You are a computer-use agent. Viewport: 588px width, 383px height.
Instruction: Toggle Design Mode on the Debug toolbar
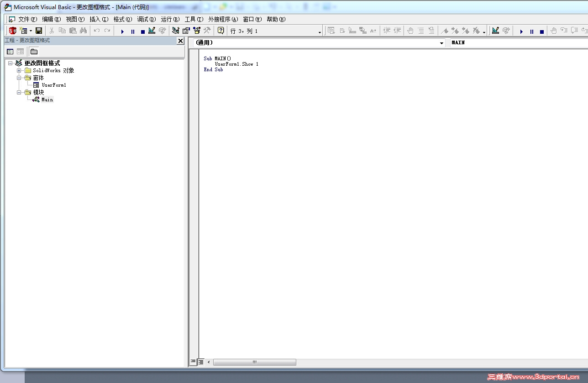[496, 31]
